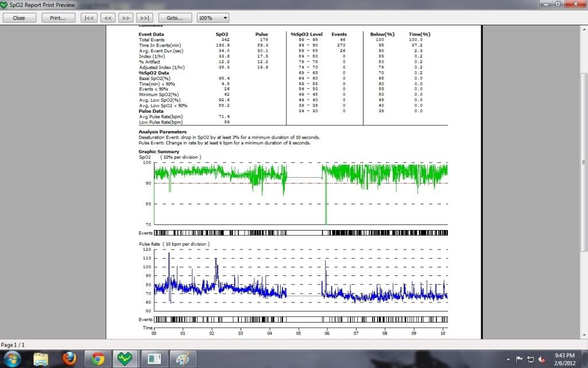Select 'Minimum SpO2(%)' label
The width and height of the screenshot is (588, 368).
(158, 95)
